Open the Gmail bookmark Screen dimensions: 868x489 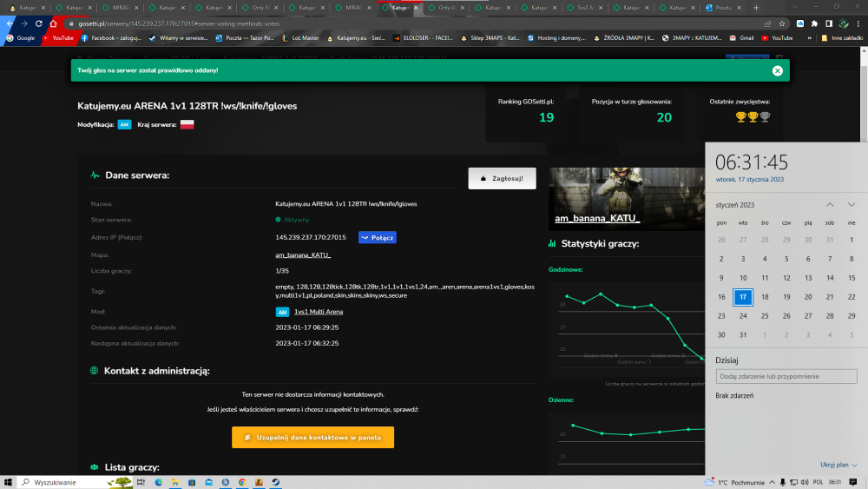click(x=742, y=38)
